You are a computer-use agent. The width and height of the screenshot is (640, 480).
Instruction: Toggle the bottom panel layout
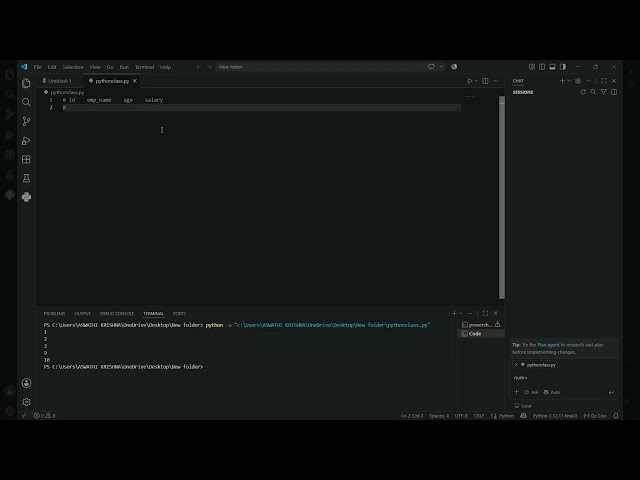point(552,67)
